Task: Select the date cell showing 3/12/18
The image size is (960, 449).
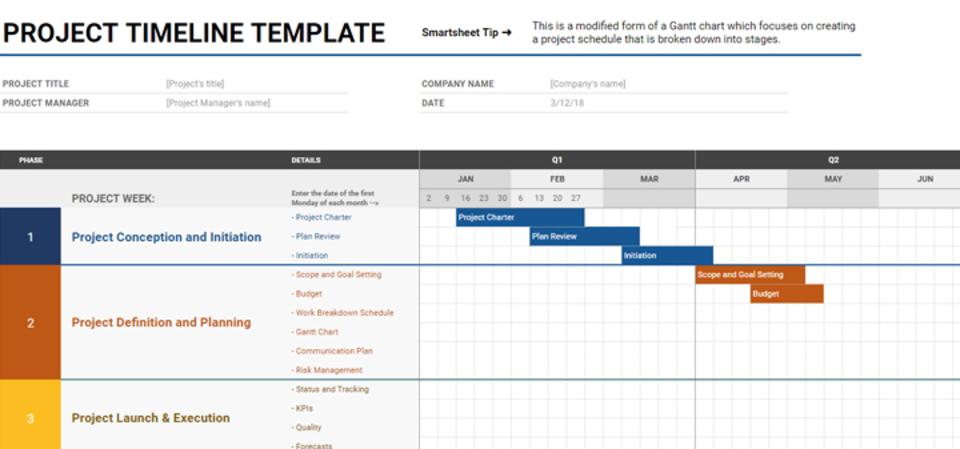Action: (567, 103)
